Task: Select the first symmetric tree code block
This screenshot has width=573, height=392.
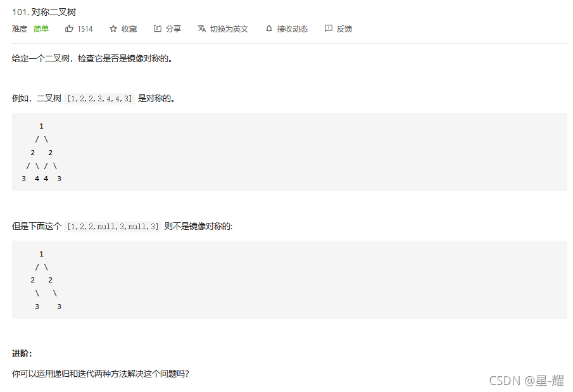Action: (x=286, y=151)
